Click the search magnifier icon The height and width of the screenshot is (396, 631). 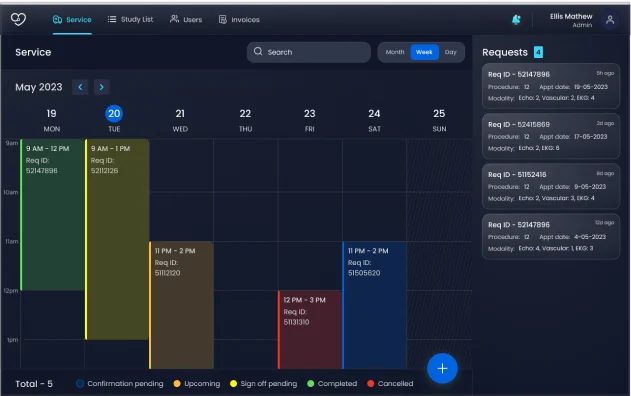pos(258,52)
